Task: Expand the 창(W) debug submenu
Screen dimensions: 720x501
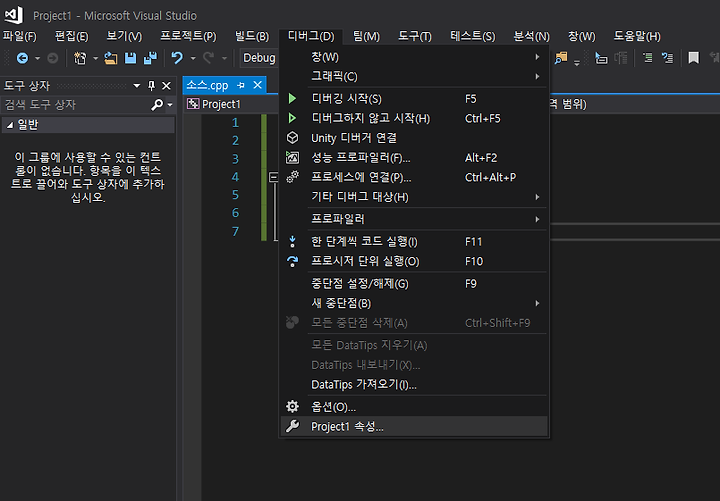Action: tap(414, 57)
